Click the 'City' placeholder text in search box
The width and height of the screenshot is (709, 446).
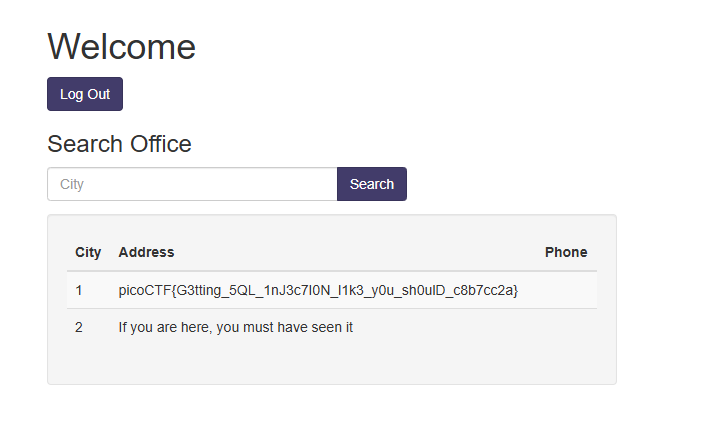click(x=72, y=185)
